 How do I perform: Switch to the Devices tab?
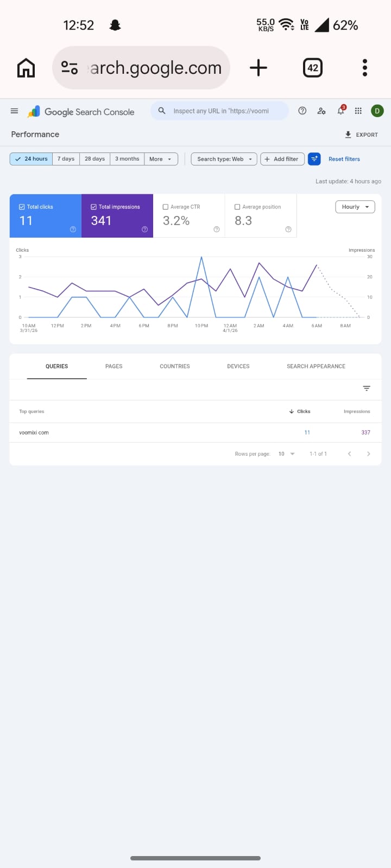[238, 366]
